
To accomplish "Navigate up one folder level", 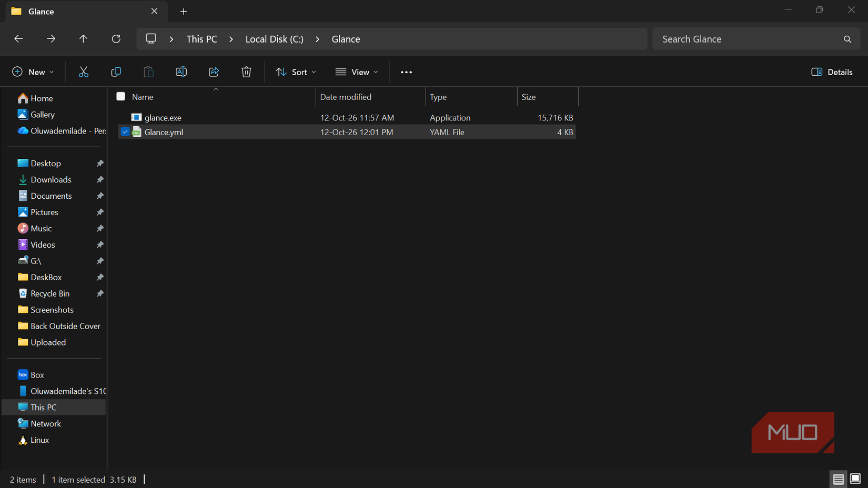I will [83, 39].
